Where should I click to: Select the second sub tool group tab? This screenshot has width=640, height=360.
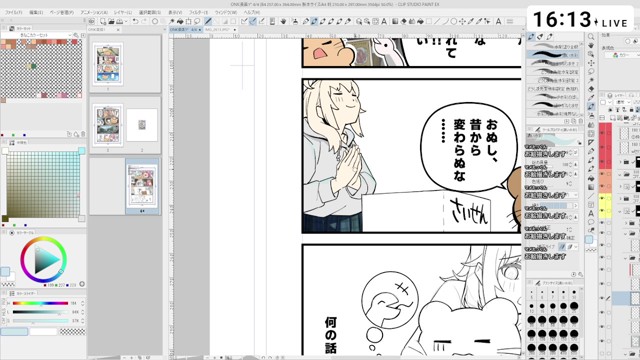(x=540, y=36)
